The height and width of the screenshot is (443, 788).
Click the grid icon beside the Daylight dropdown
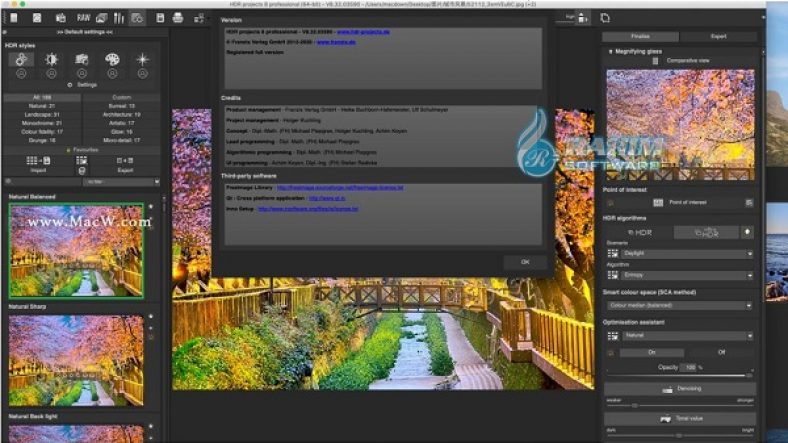613,254
